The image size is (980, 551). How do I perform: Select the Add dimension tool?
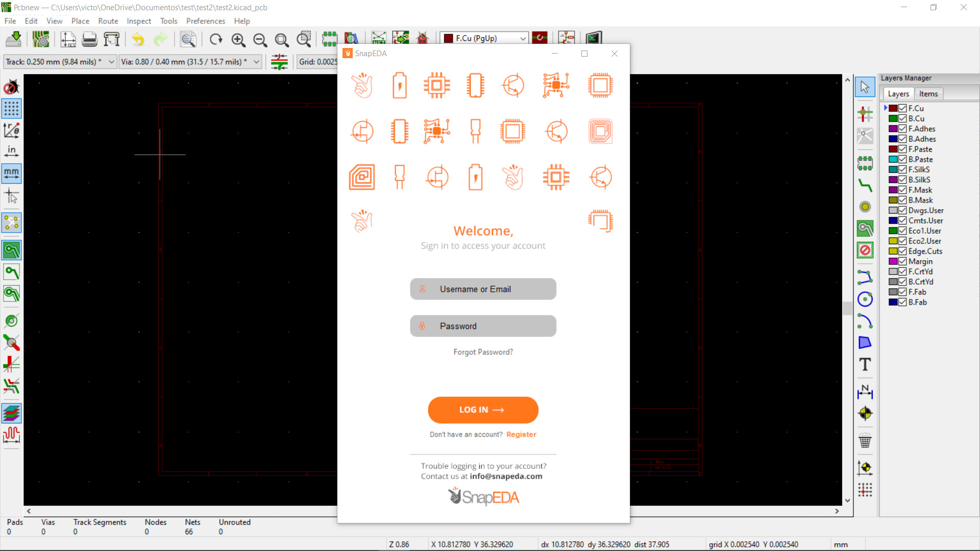pyautogui.click(x=865, y=391)
